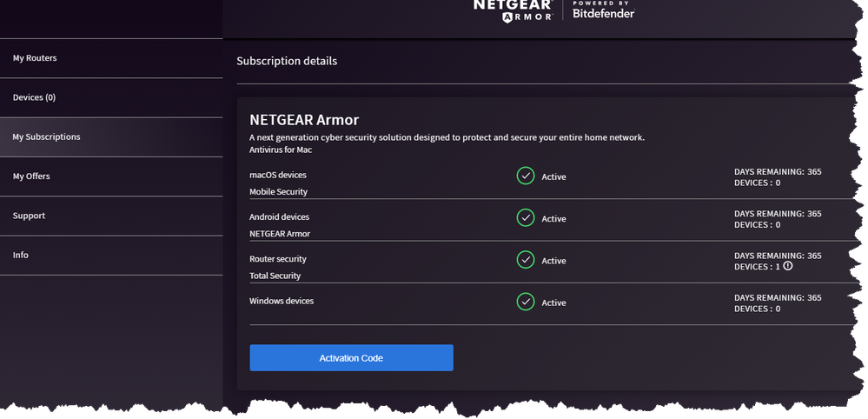The width and height of the screenshot is (868, 419).
Task: Click the Router security row label
Action: (x=277, y=259)
